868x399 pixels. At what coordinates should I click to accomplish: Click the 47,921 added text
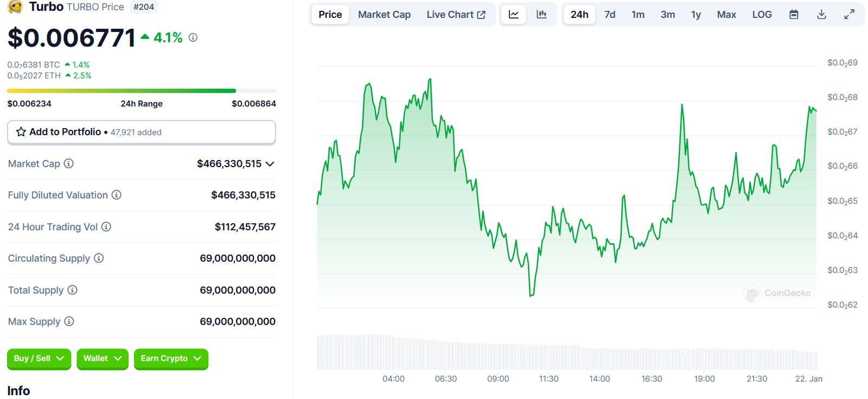pos(136,132)
